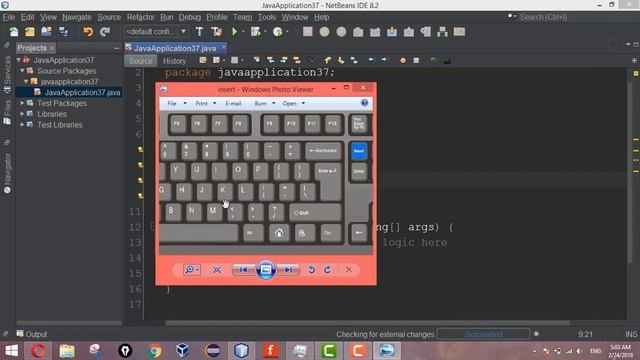The height and width of the screenshot is (360, 640).
Task: Expand the Test Packages node
Action: pos(22,103)
